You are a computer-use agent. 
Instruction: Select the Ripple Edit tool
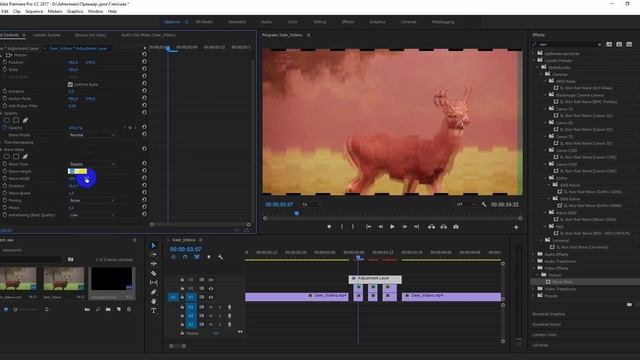click(x=153, y=264)
